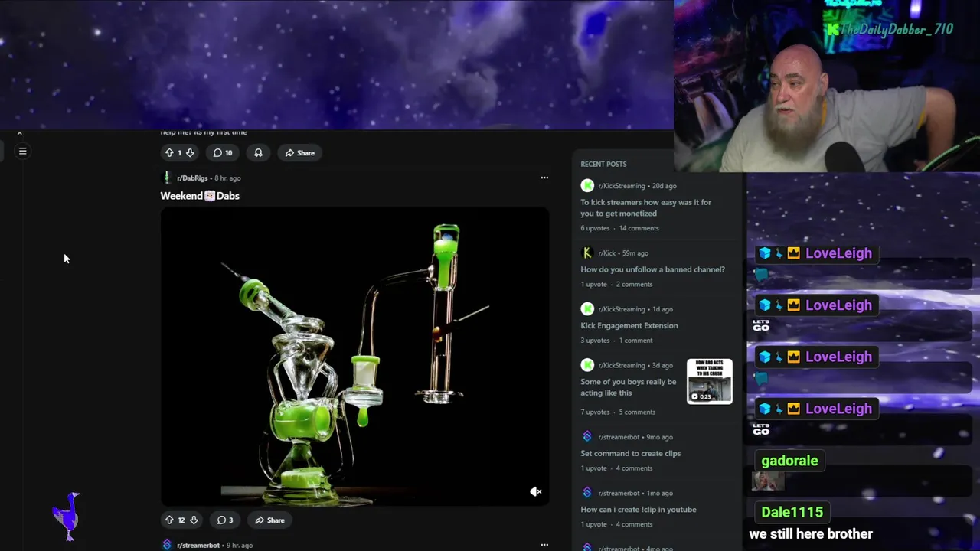Viewport: 980px width, 551px height.
Task: Open the dab rig video thumbnail
Action: 354,357
